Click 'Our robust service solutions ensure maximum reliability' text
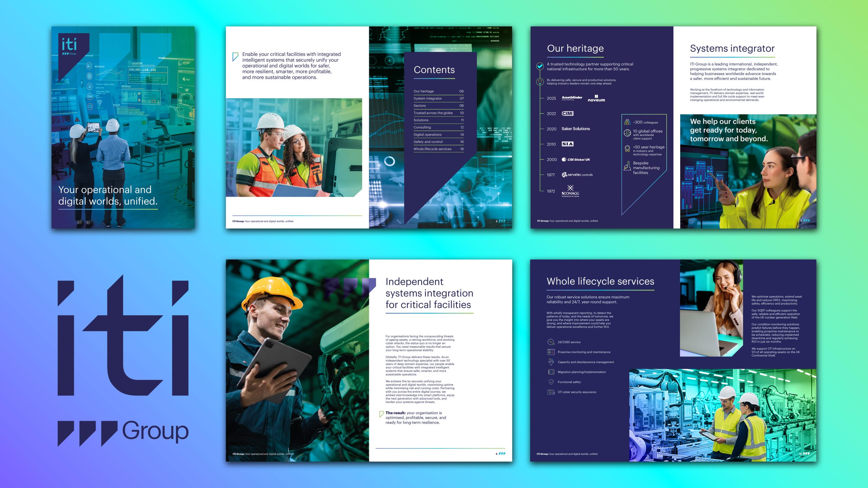This screenshot has height=488, width=868. [588, 300]
